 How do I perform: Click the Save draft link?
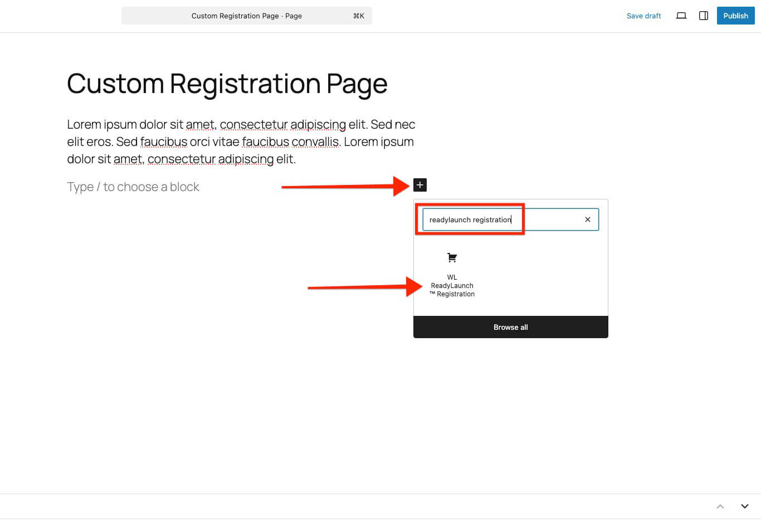[643, 16]
